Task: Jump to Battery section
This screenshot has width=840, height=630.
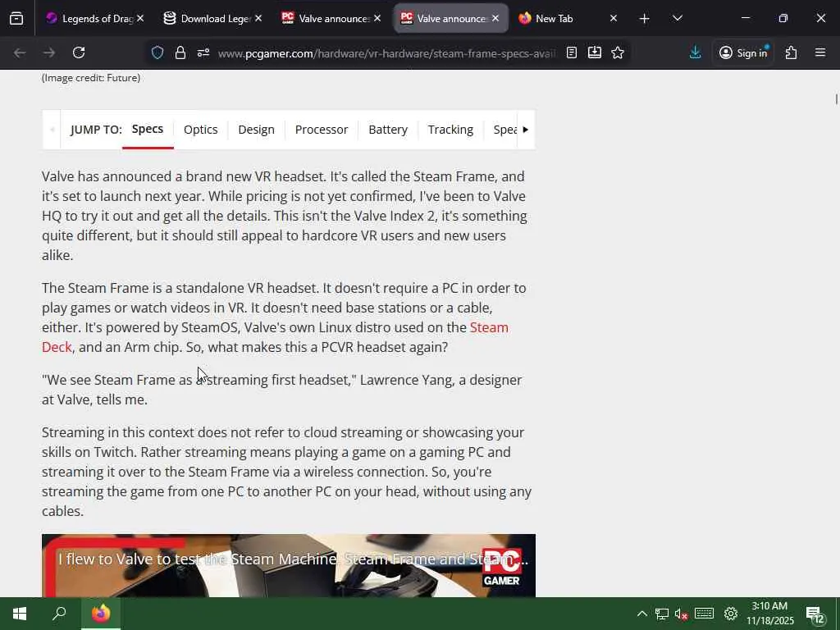Action: (388, 130)
